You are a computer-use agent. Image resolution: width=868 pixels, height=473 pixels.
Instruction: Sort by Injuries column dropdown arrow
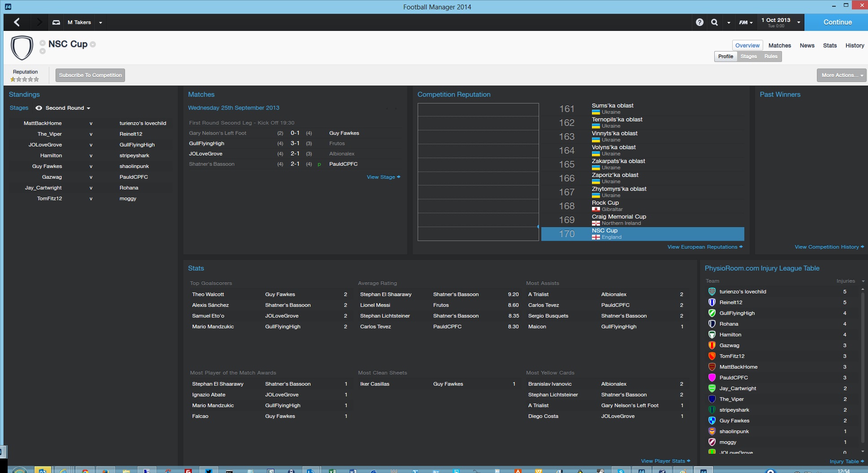(863, 281)
